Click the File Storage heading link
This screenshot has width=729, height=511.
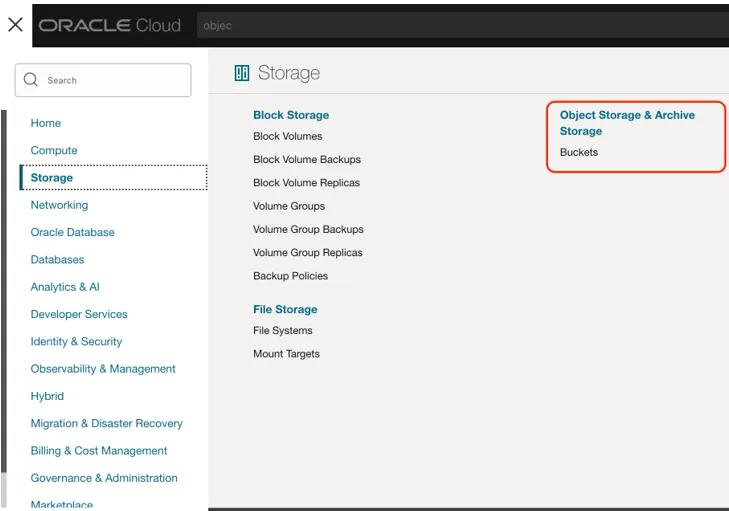coord(285,309)
